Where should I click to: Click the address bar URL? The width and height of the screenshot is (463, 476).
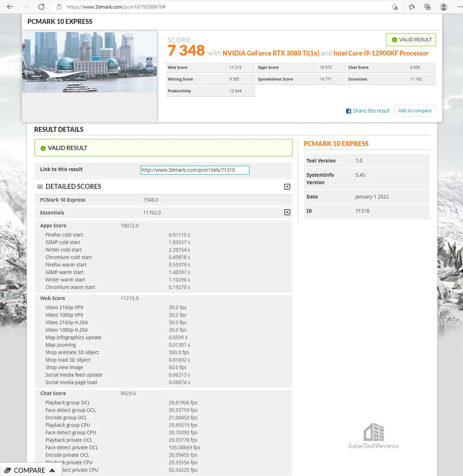point(116,7)
